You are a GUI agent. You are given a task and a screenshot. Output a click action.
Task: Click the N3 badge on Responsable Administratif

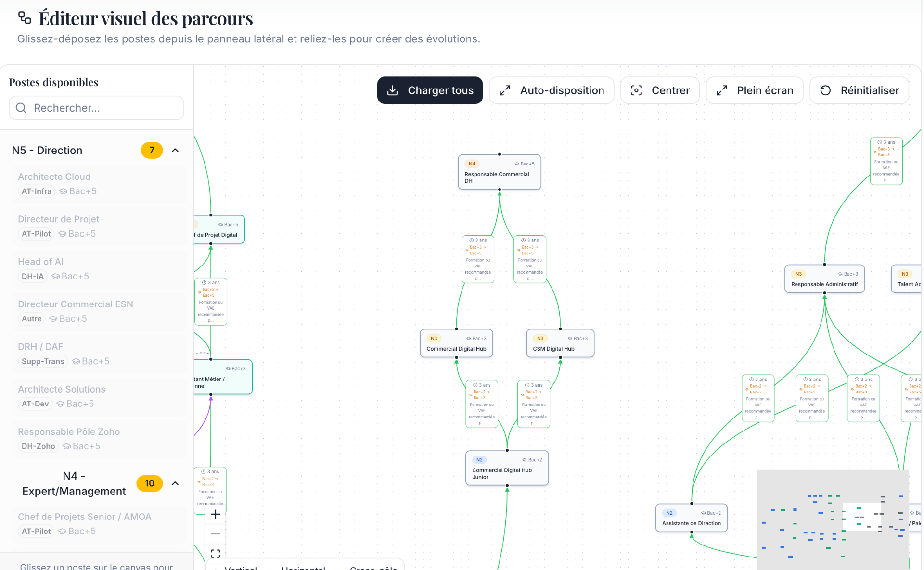798,274
